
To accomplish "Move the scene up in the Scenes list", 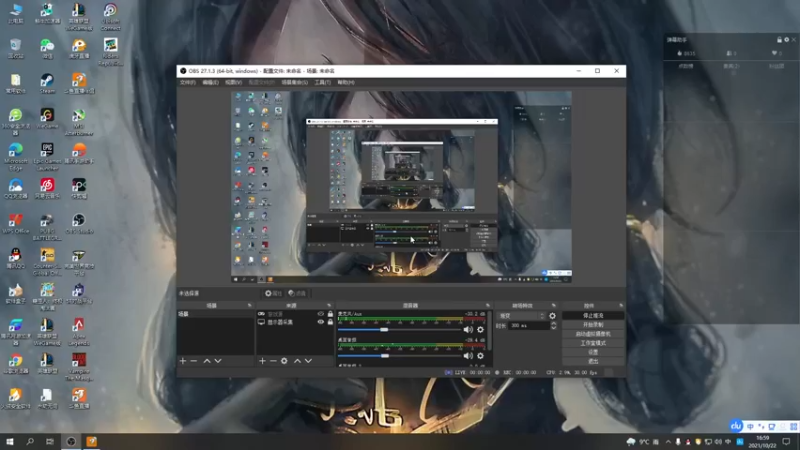I will [x=207, y=361].
